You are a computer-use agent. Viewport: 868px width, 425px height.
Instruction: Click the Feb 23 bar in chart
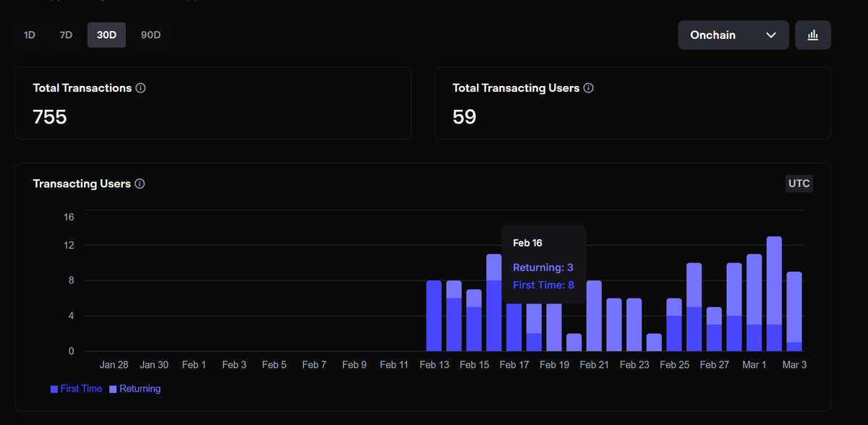pyautogui.click(x=634, y=325)
